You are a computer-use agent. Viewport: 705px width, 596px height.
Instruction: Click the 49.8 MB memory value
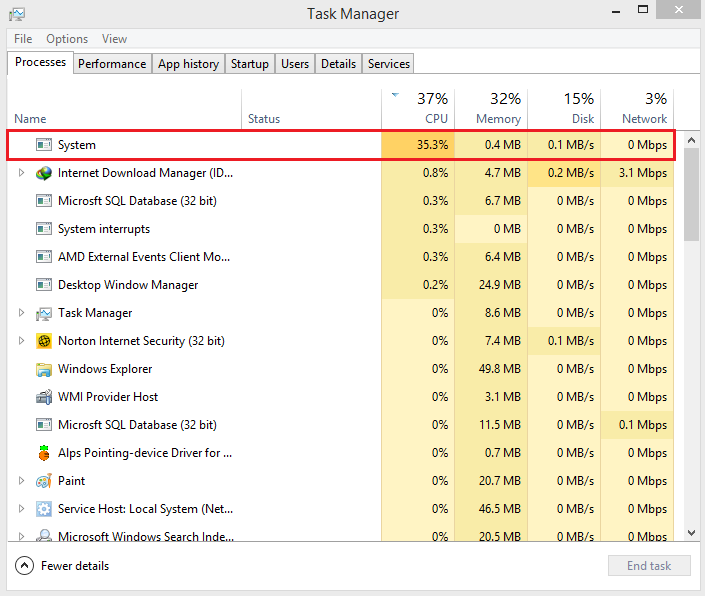500,369
